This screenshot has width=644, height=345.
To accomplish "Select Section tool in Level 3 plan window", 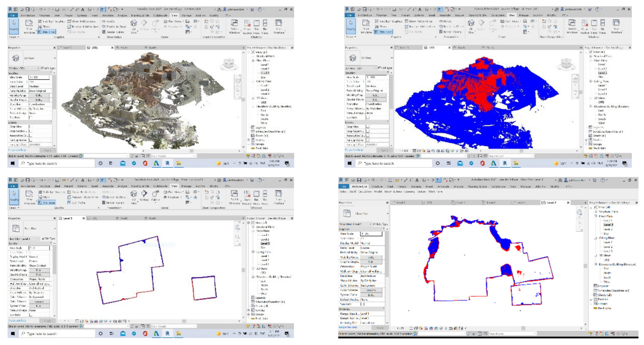I will [144, 194].
